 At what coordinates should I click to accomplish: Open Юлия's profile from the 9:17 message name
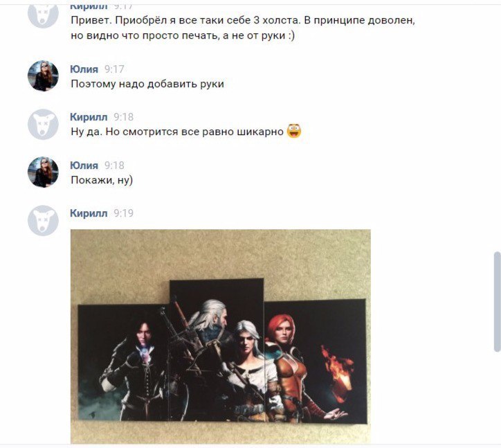(x=84, y=69)
